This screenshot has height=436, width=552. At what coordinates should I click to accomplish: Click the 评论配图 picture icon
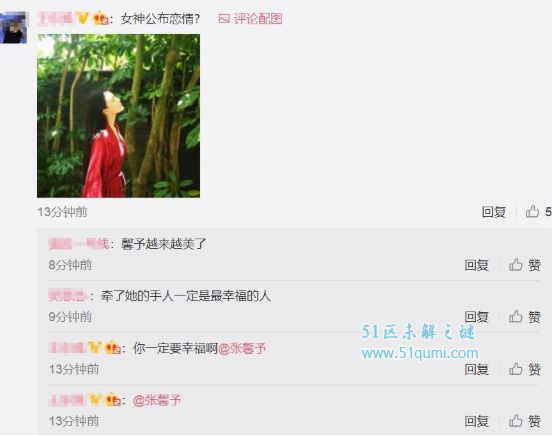pyautogui.click(x=224, y=19)
